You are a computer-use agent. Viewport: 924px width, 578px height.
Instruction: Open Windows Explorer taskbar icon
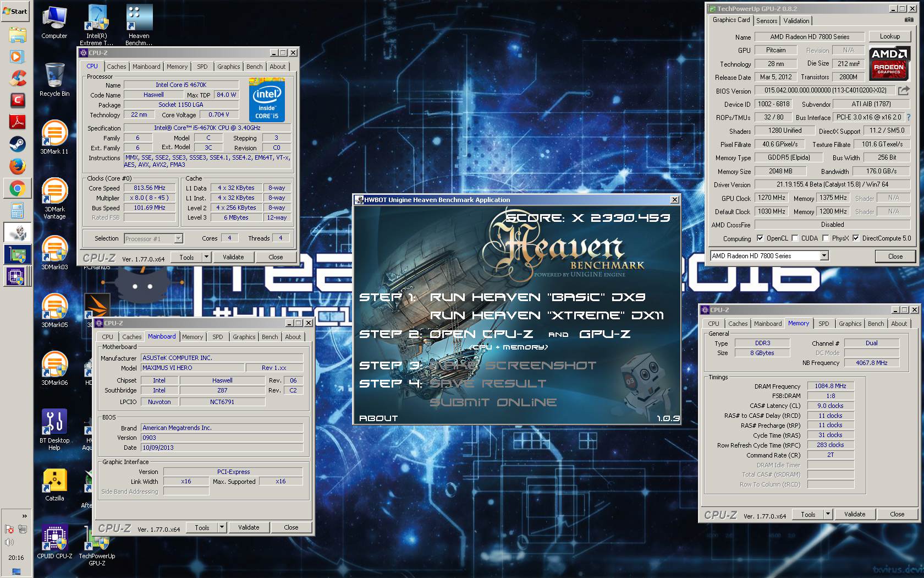coord(17,34)
